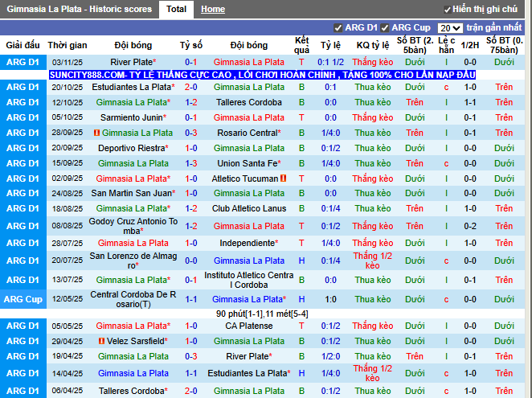Screen dimensions: 532x398
Task: Open Deportivo Riestra team link
Action: point(133,148)
